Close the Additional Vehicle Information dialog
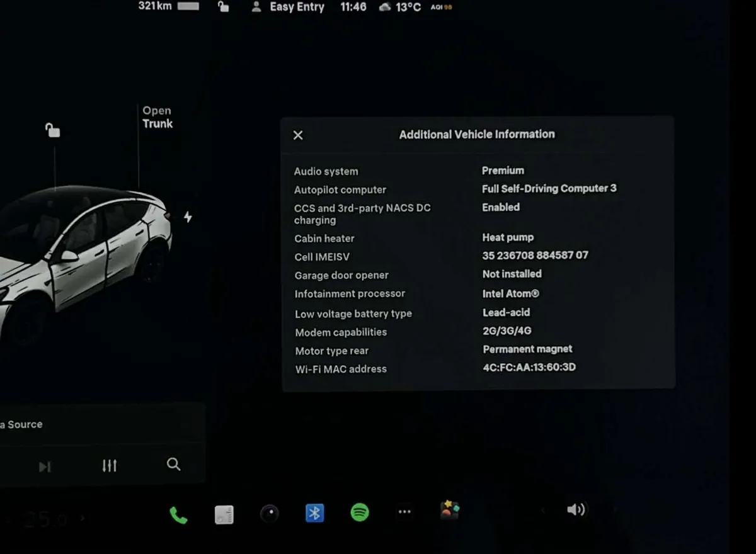The width and height of the screenshot is (756, 554). (x=299, y=135)
